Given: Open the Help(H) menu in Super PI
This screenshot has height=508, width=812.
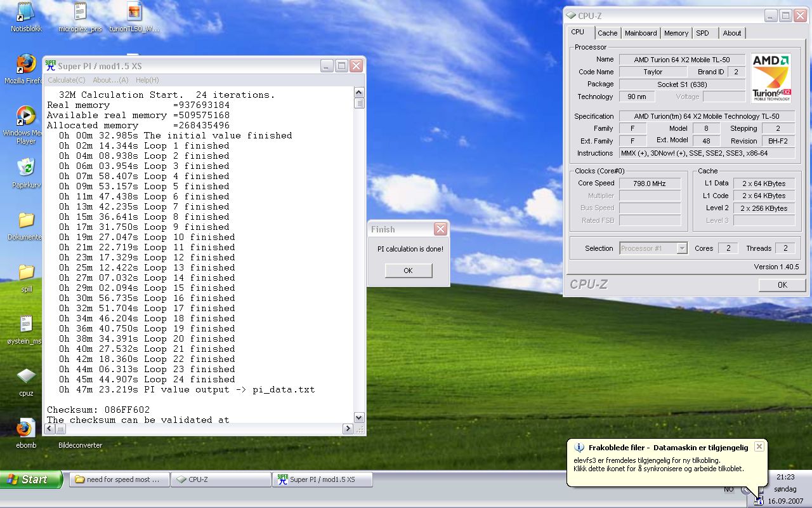Looking at the screenshot, I should tap(147, 80).
